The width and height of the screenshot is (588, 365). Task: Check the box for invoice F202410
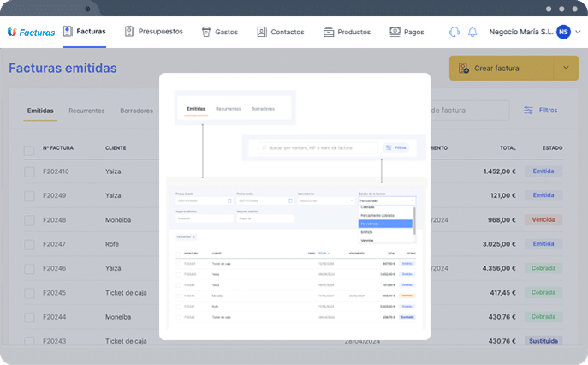pyautogui.click(x=29, y=172)
